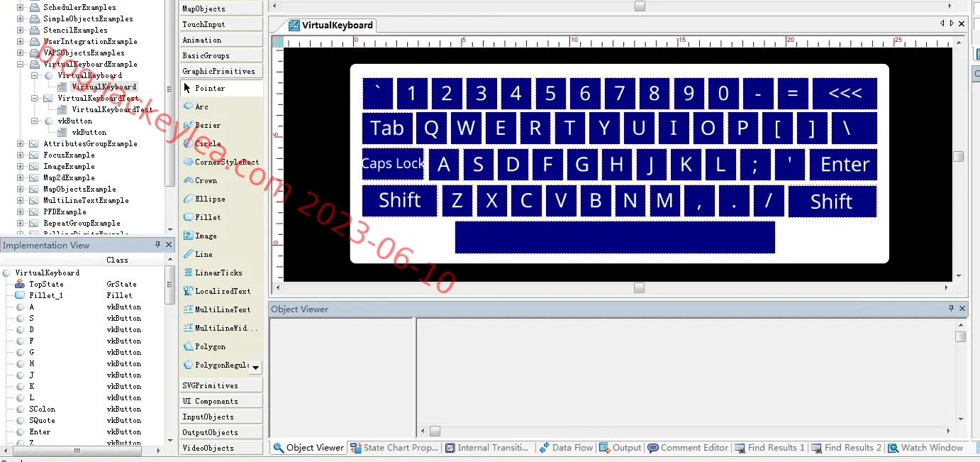Expand the SimpleObjectsExamples folder
The width and height of the screenshot is (980, 462).
click(x=21, y=18)
